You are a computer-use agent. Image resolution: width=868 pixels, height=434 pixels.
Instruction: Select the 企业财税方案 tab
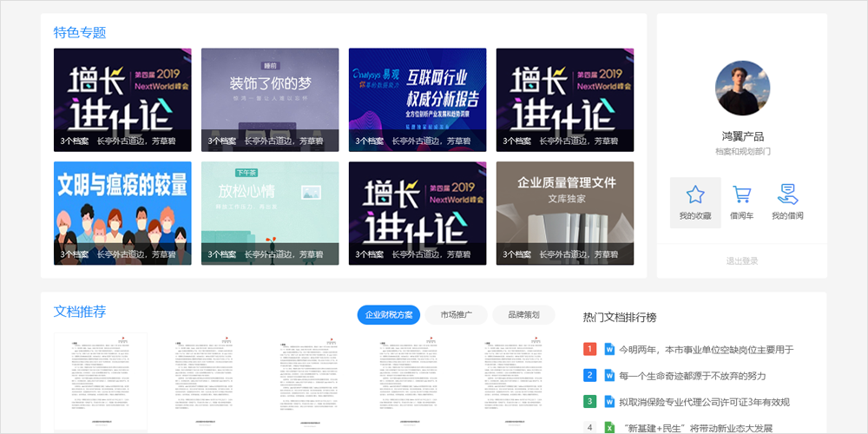[389, 315]
